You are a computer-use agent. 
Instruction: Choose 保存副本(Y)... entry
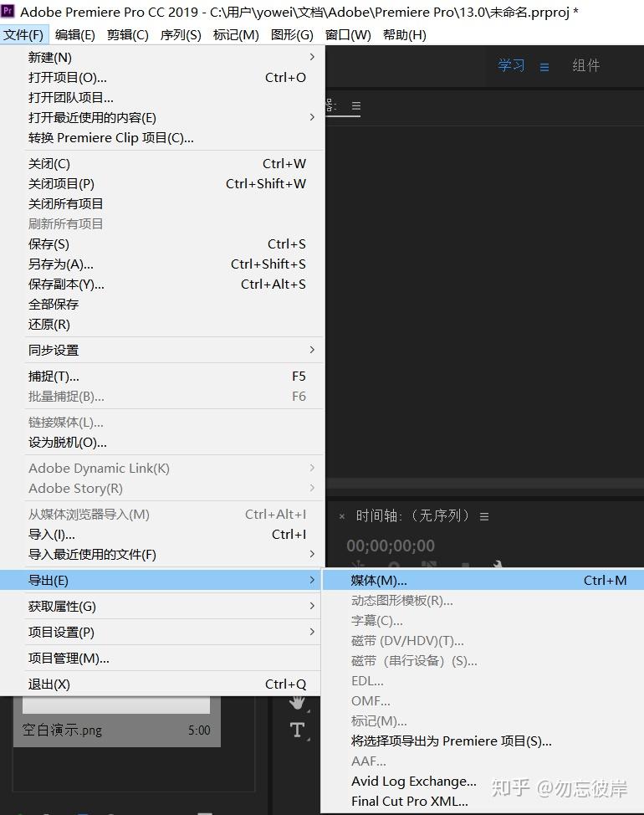(x=162, y=284)
